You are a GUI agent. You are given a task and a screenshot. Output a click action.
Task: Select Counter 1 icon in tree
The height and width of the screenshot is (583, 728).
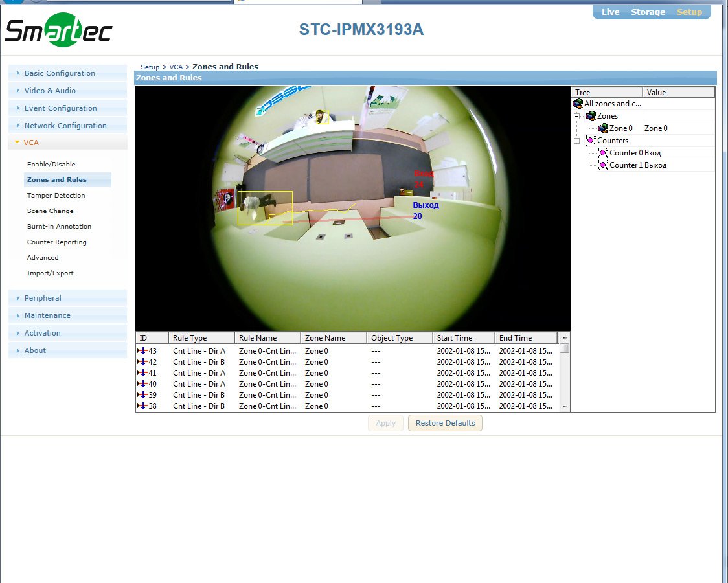[602, 165]
